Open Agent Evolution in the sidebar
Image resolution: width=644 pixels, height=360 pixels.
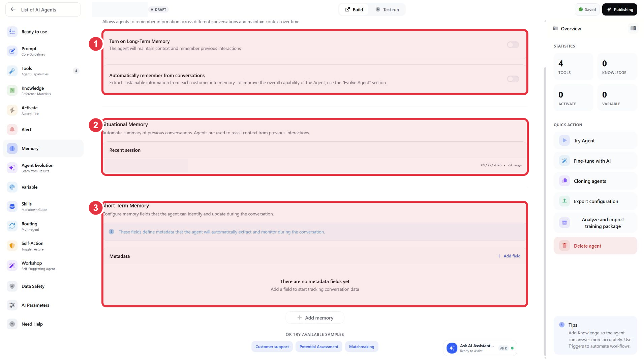pyautogui.click(x=43, y=168)
